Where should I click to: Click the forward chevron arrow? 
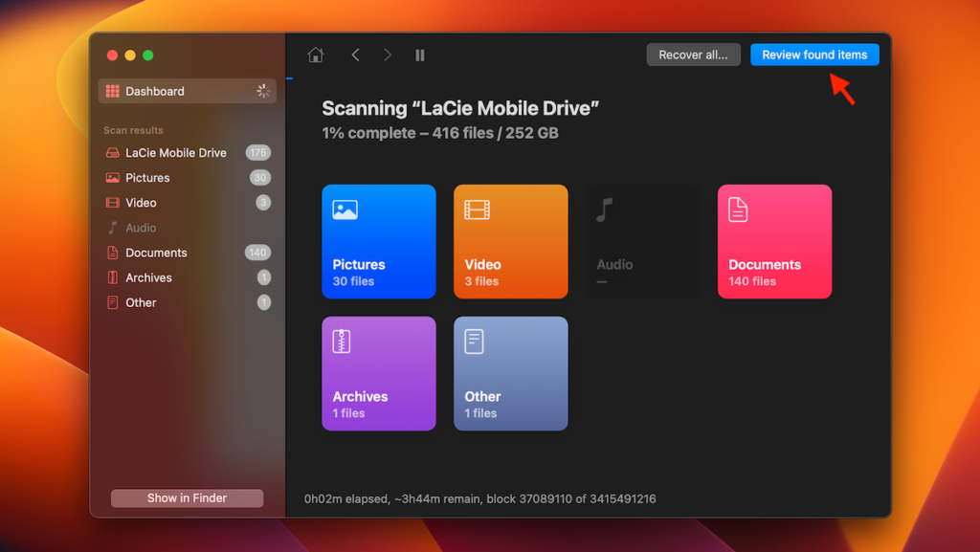point(387,55)
